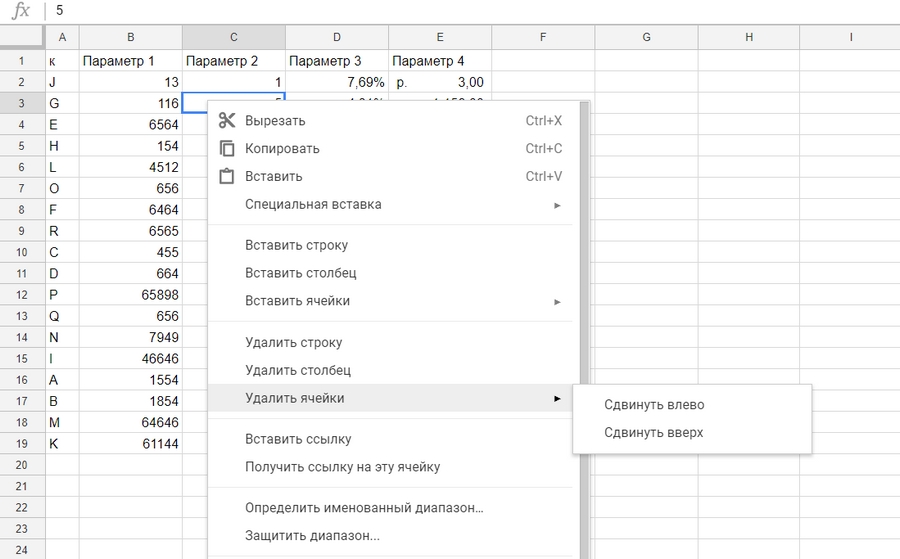Viewport: 900px width, 559px height.
Task: Click the scissors Cut icon
Action: tap(227, 121)
